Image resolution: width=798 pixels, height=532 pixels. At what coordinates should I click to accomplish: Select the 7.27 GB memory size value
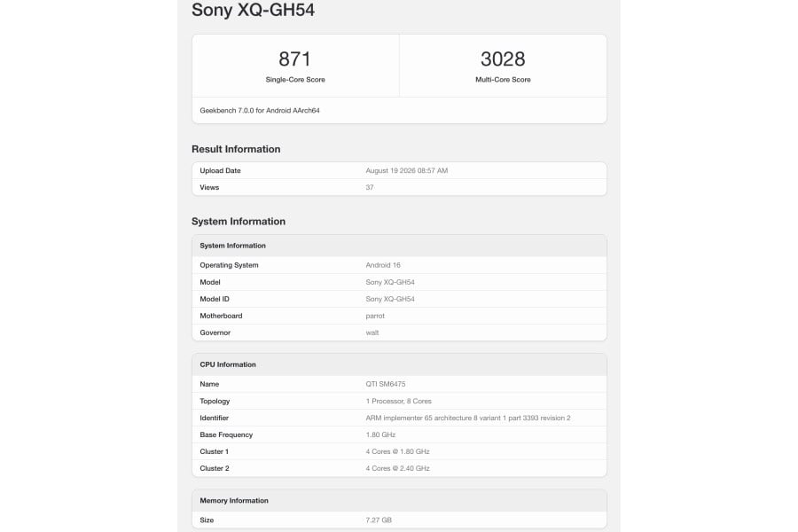[378, 520]
